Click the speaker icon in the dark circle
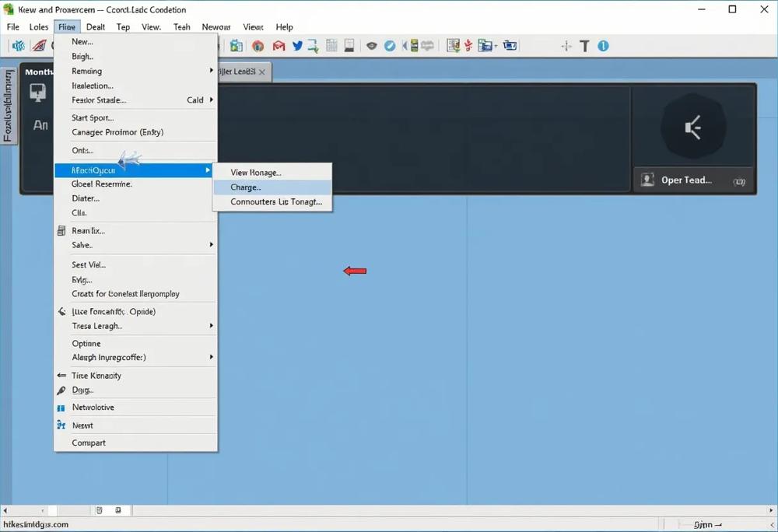Image resolution: width=778 pixels, height=532 pixels. pyautogui.click(x=693, y=128)
